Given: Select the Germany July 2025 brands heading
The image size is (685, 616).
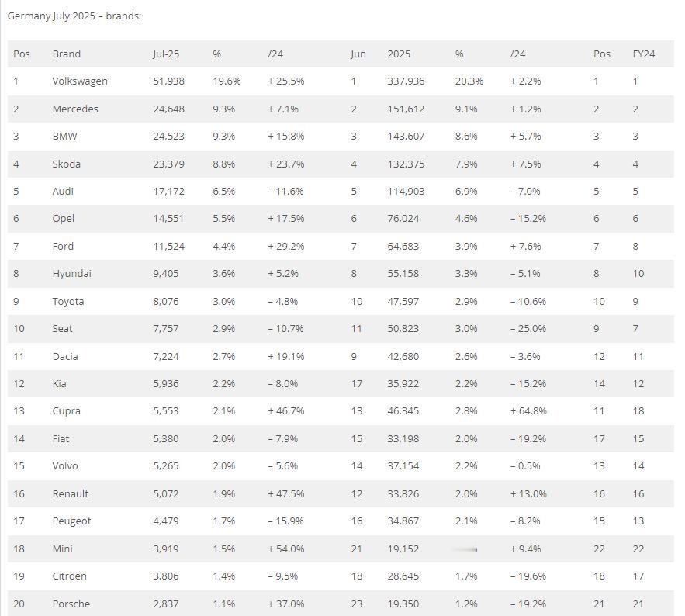Looking at the screenshot, I should tap(74, 16).
